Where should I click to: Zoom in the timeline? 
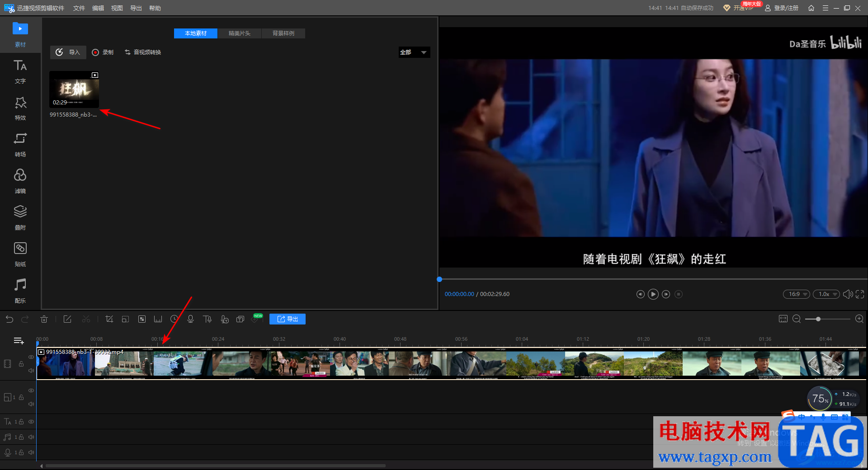[x=859, y=319]
